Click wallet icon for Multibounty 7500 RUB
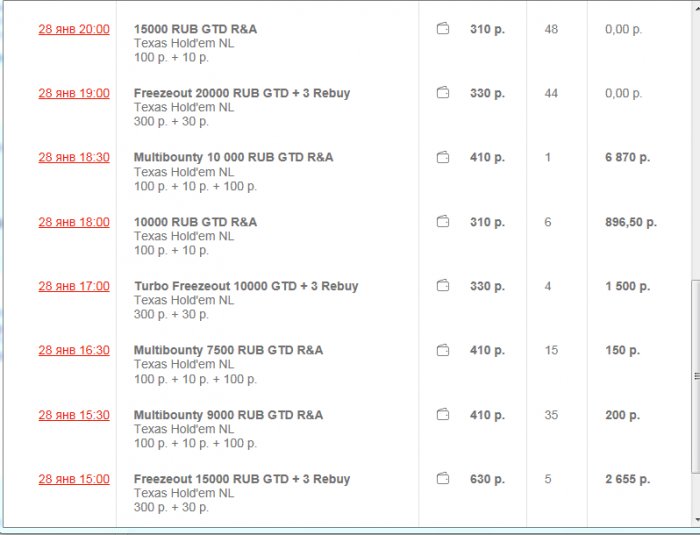The image size is (700, 535). pos(443,350)
